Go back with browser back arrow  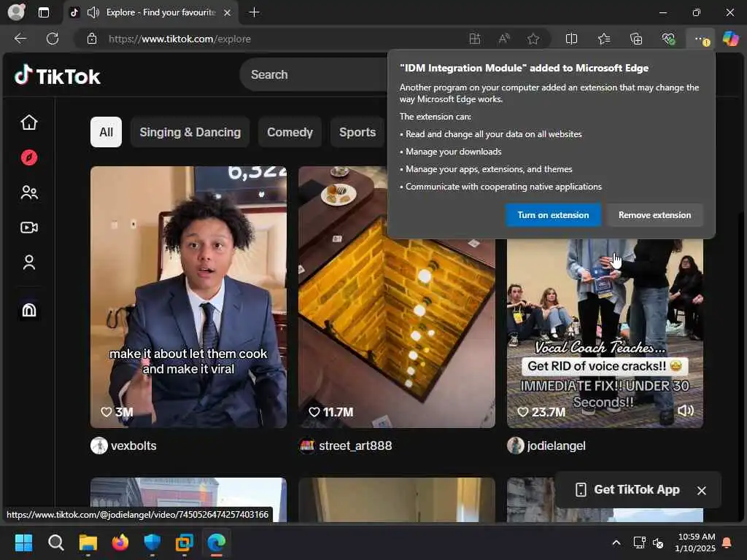click(x=20, y=39)
